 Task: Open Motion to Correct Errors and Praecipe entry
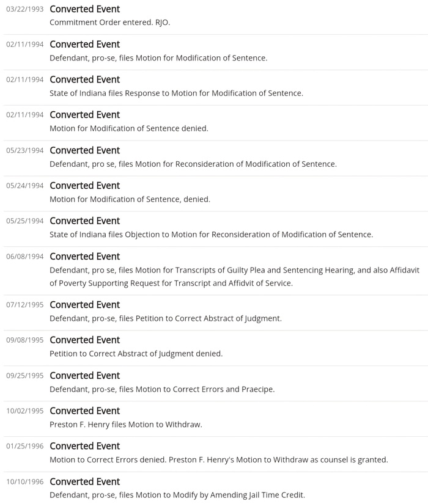tap(162, 389)
